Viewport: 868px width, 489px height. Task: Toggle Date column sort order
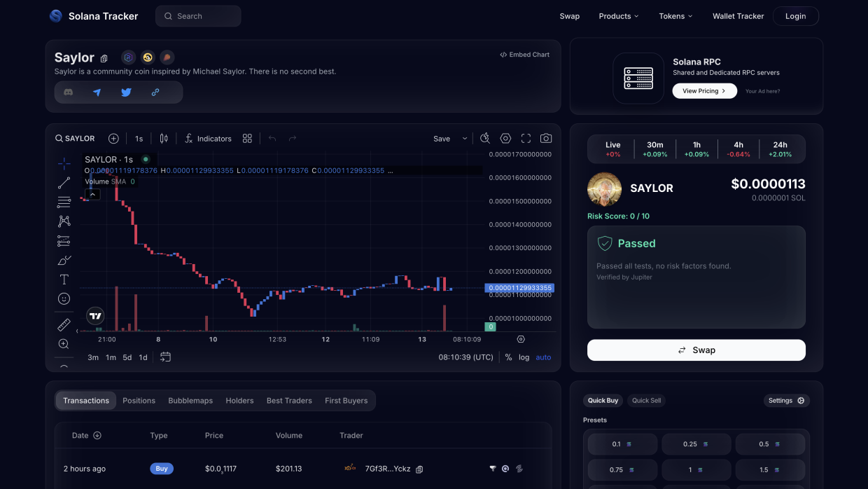coord(97,436)
